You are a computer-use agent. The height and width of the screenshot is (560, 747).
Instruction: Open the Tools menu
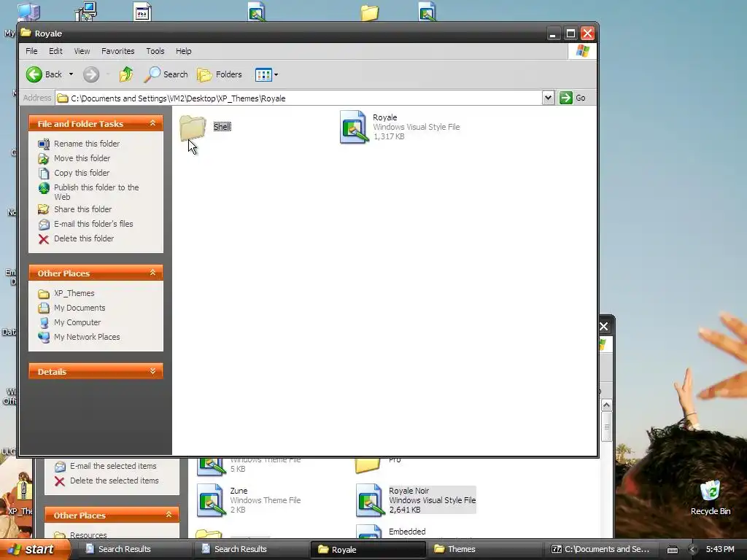155,51
